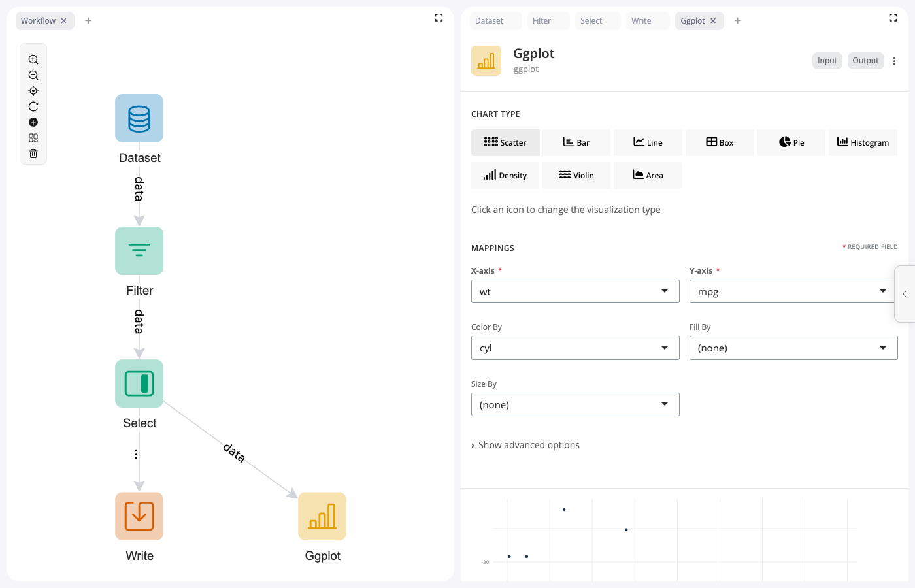This screenshot has width=915, height=588.
Task: Click the Output button
Action: (x=865, y=61)
